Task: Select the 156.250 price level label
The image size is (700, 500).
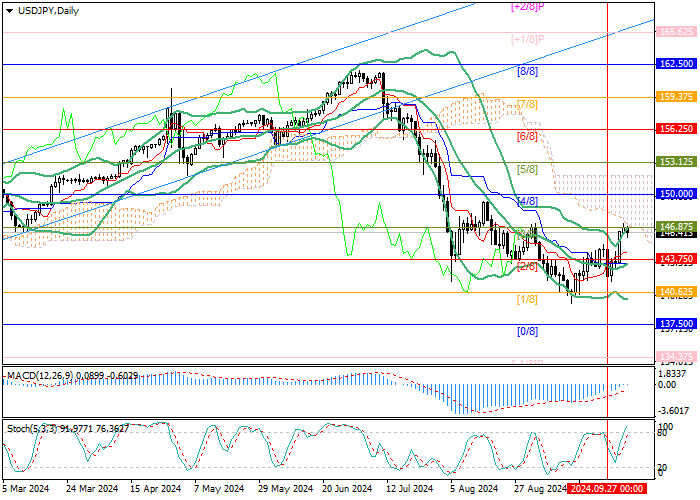Action: pos(676,129)
